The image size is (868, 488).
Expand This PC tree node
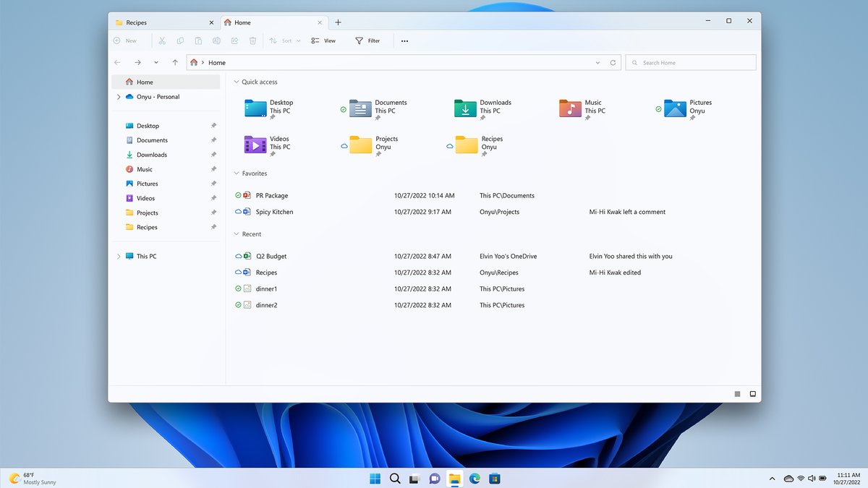tap(119, 257)
